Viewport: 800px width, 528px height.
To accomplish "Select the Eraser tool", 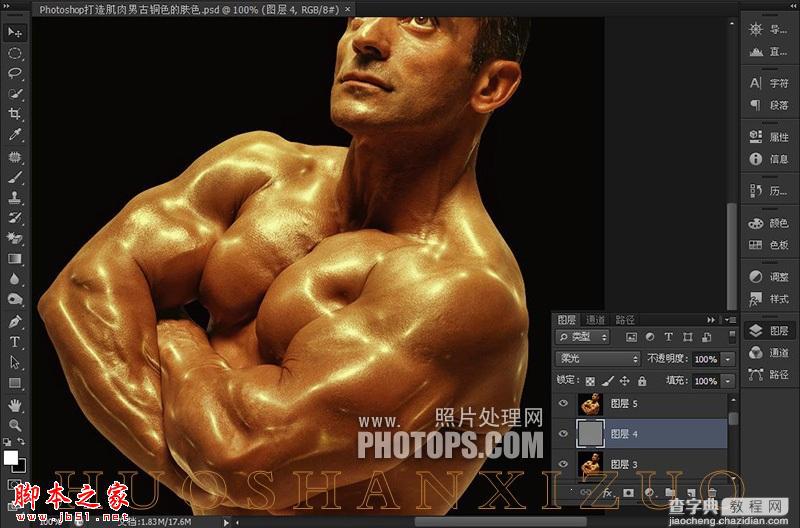I will pos(15,238).
